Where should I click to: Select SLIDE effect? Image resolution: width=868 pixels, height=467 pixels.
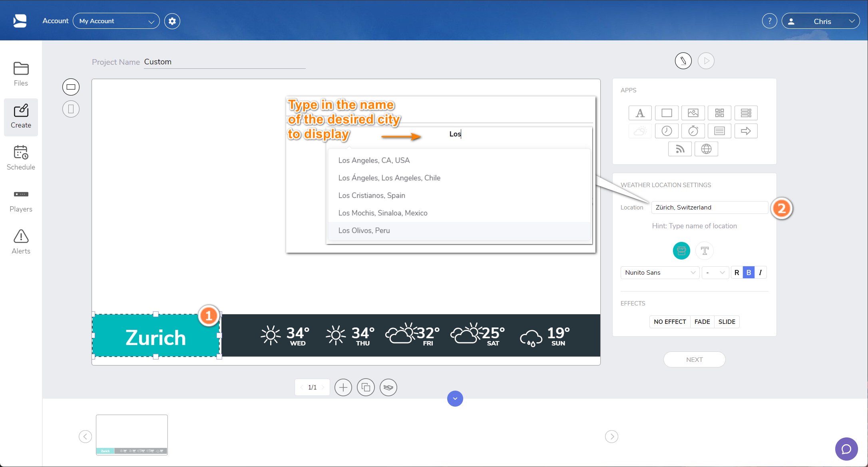tap(727, 322)
